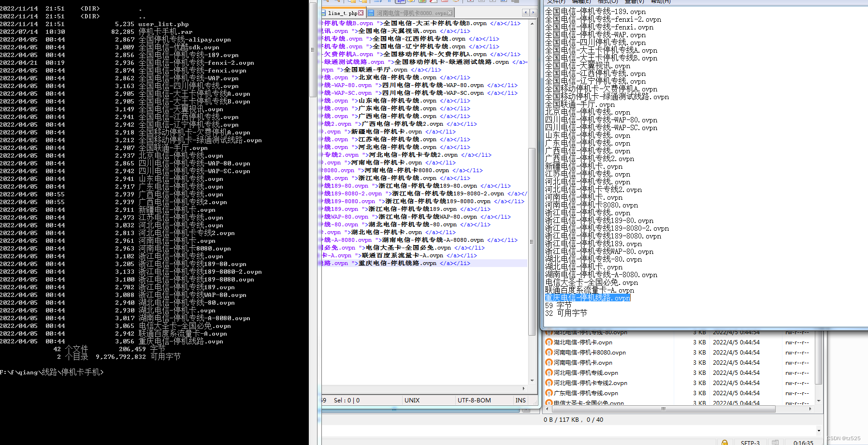868x445 pixels.
Task: Close the line_t.php tab
Action: pos(361,13)
